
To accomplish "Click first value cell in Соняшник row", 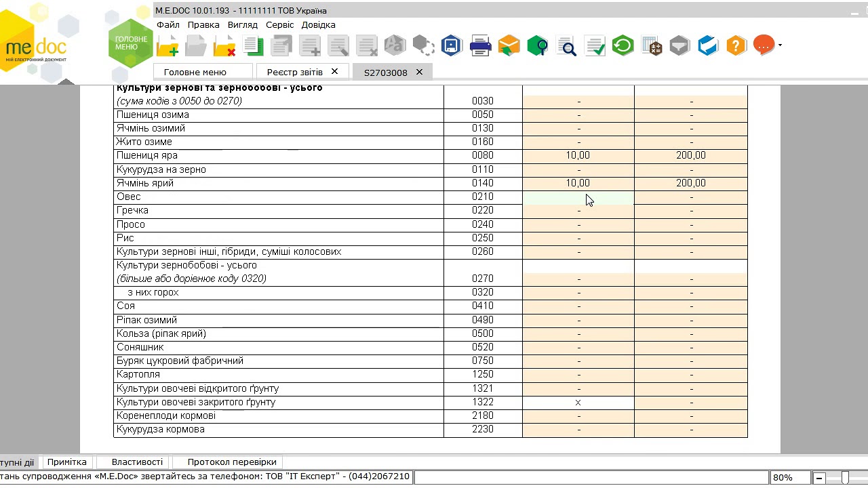I will tap(578, 347).
